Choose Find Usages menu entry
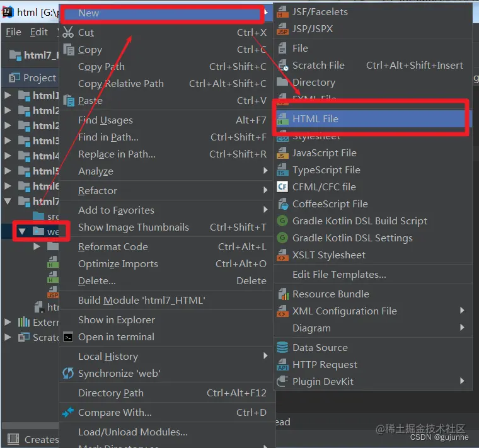 [165, 120]
